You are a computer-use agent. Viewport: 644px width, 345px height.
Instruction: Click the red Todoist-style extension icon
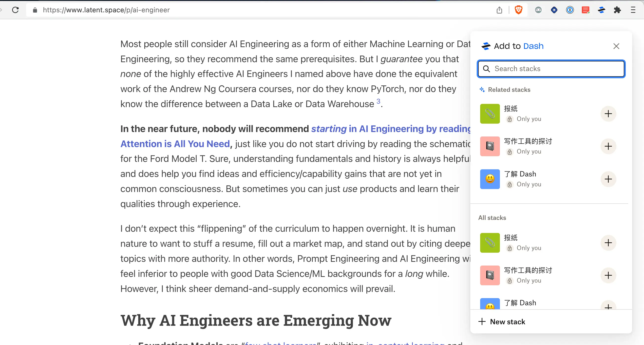click(x=586, y=10)
